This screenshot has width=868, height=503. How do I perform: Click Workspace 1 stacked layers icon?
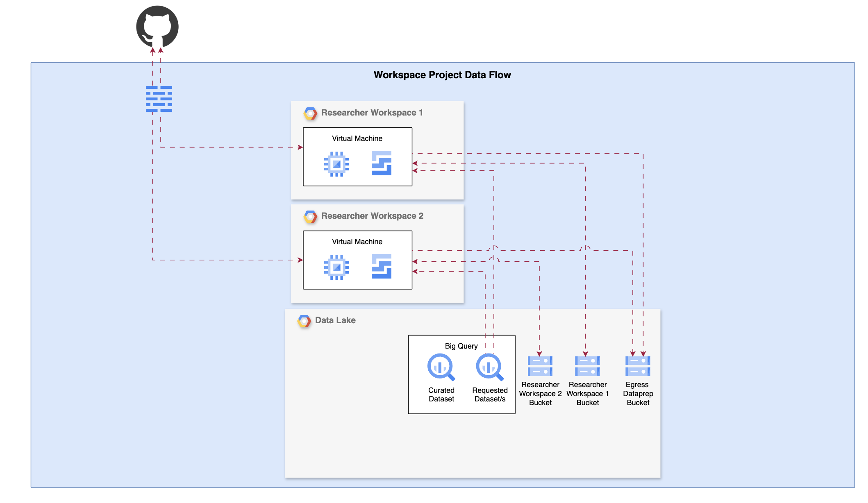point(381,163)
